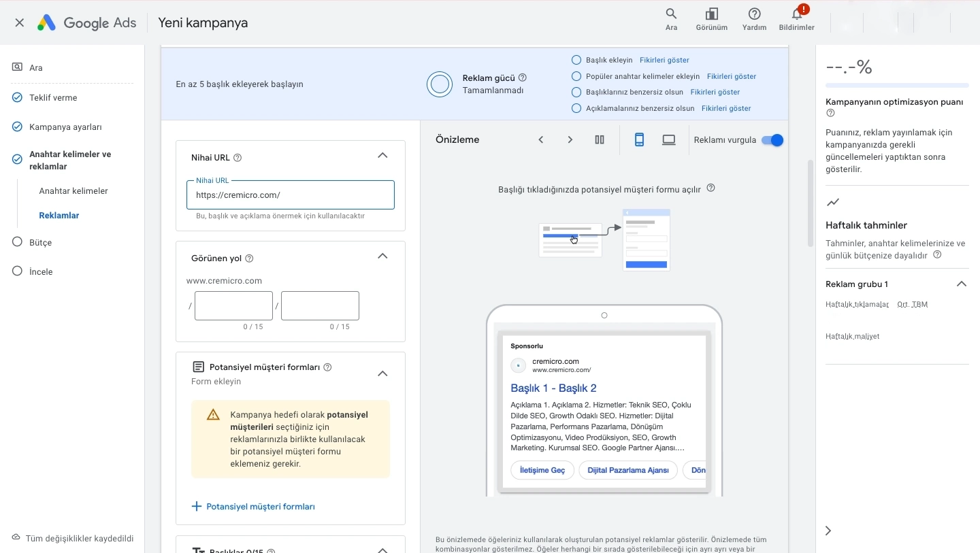Click the plus icon for Potansiyel müşteri formları
Screen dimensions: 980x553
tap(197, 507)
